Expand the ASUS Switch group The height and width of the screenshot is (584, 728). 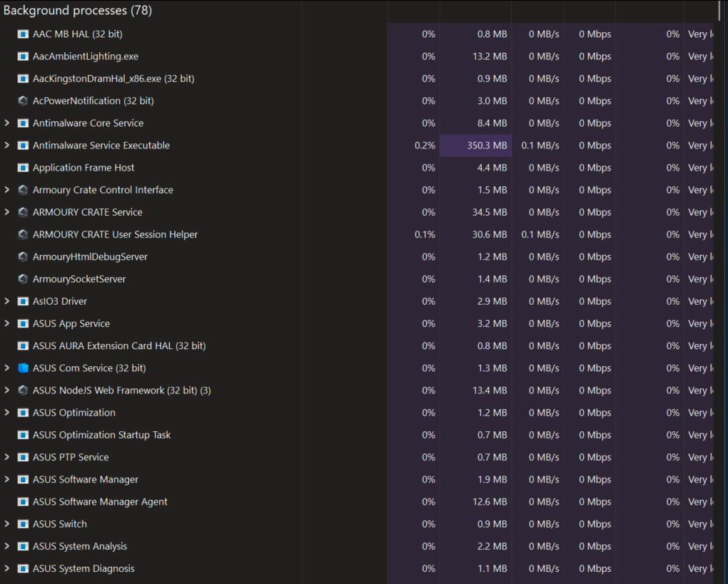point(6,525)
